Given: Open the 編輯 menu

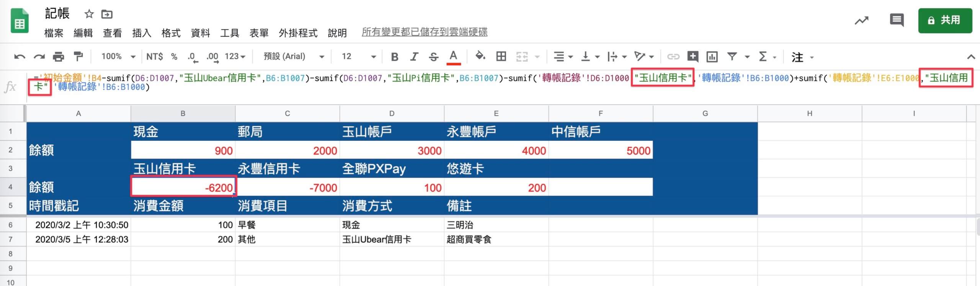Looking at the screenshot, I should pos(83,33).
